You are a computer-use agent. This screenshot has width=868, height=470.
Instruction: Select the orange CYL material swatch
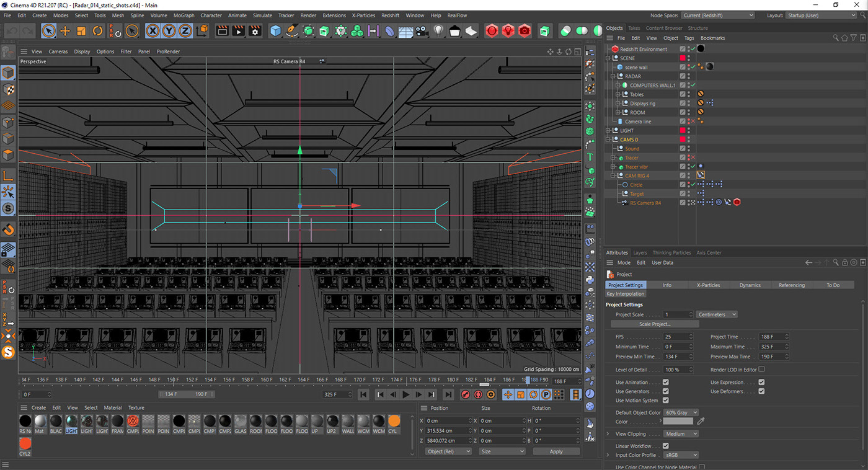[x=394, y=422]
